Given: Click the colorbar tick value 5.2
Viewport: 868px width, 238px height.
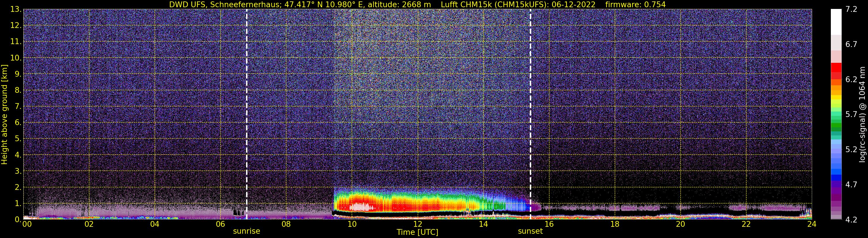Looking at the screenshot, I should 851,150.
